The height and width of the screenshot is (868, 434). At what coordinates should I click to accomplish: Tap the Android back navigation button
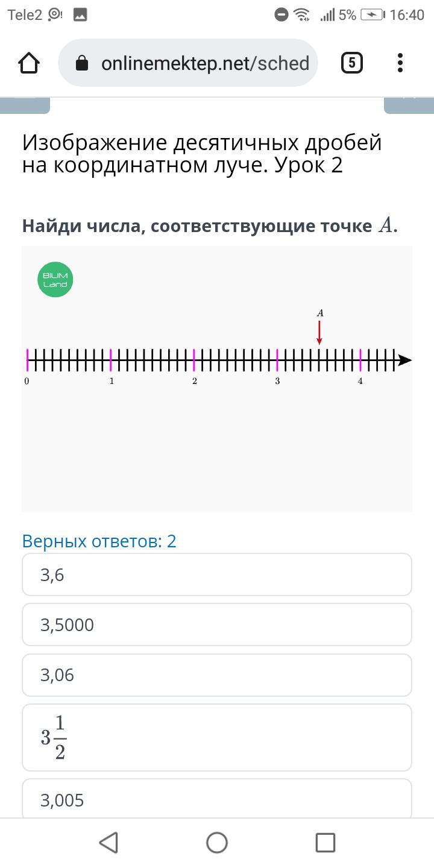pyautogui.click(x=108, y=843)
